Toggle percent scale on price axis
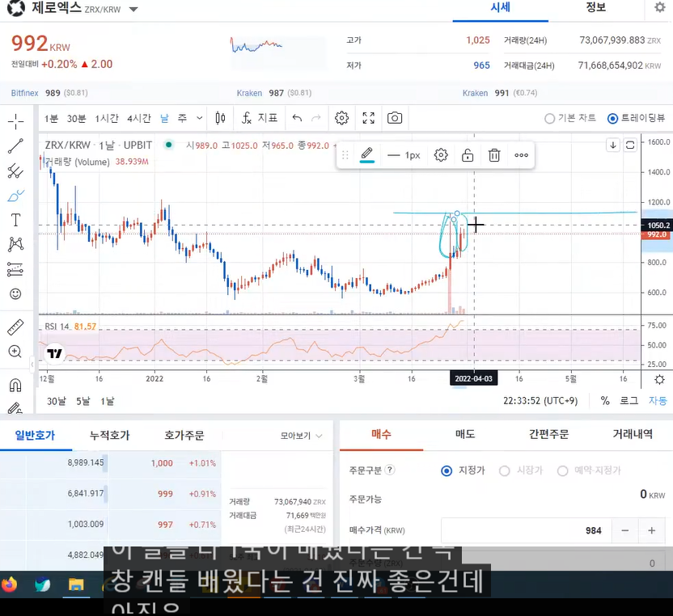The image size is (673, 616). [x=605, y=401]
